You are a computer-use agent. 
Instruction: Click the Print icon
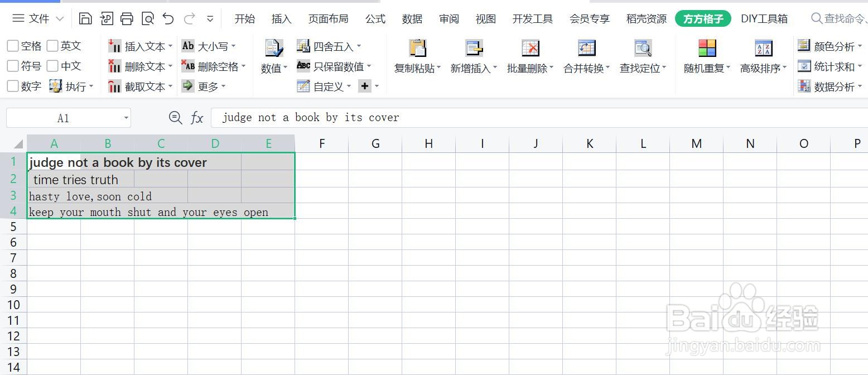(127, 18)
